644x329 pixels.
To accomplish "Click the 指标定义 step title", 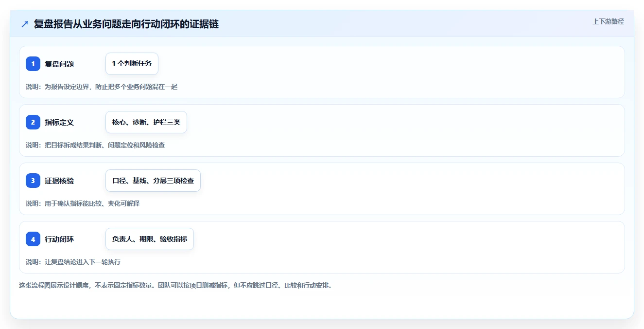I will (x=59, y=122).
